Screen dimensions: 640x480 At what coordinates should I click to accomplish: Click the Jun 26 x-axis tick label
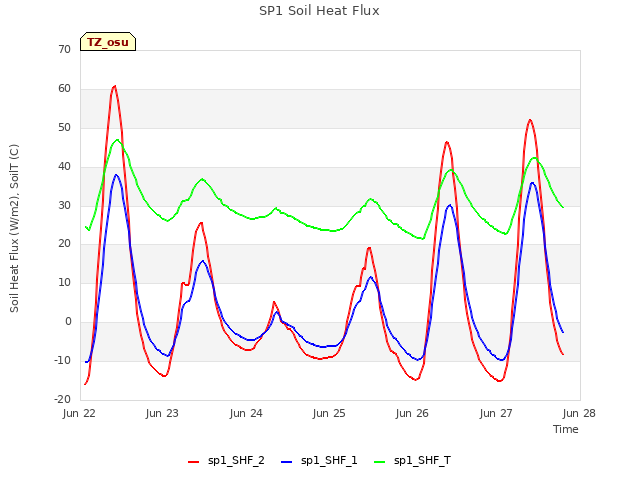coord(412,413)
